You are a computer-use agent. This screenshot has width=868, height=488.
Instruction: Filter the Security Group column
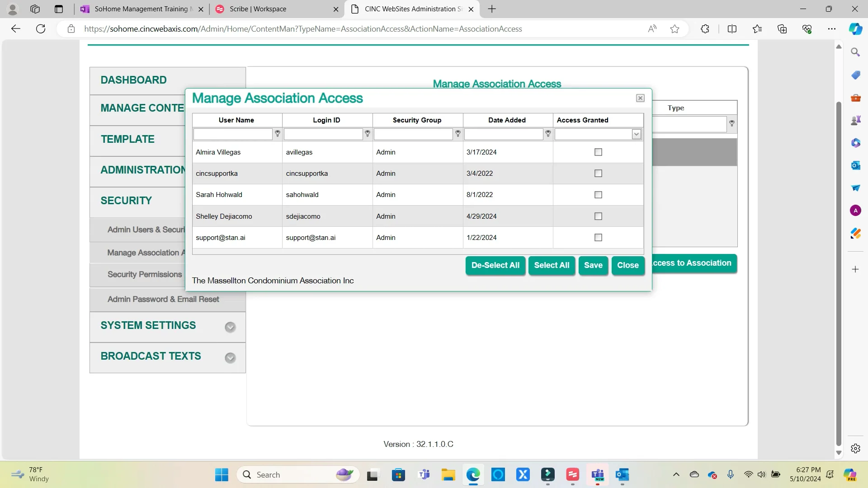point(458,134)
